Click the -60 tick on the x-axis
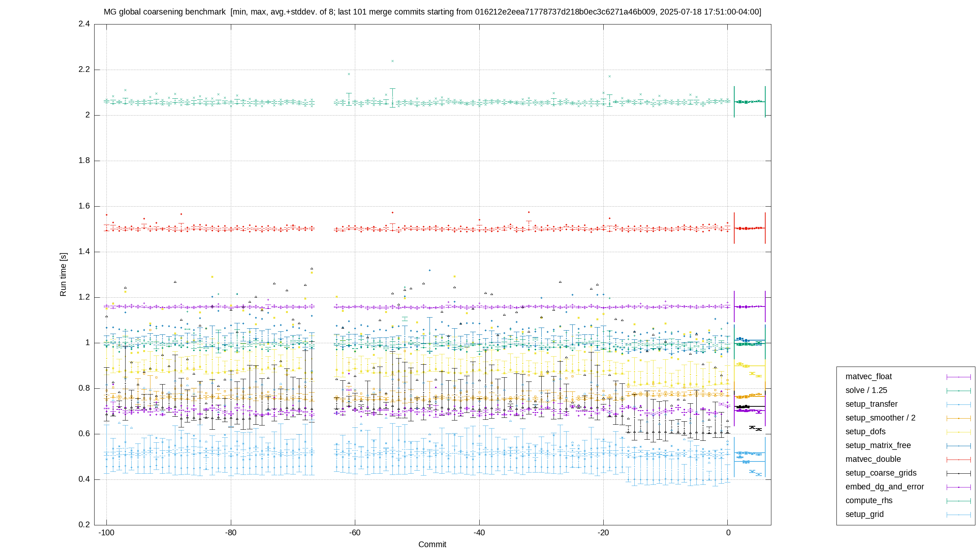The height and width of the screenshot is (551, 980). (355, 533)
